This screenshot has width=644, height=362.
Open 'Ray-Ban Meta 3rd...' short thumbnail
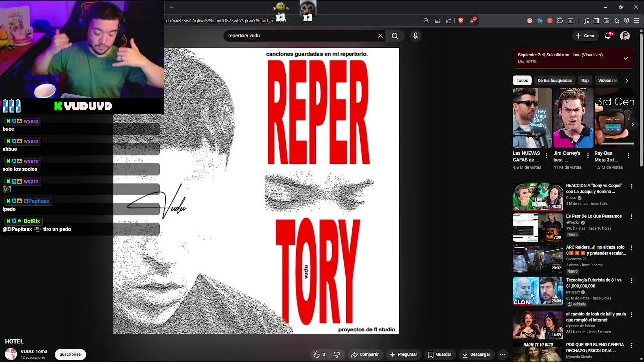[x=614, y=118]
